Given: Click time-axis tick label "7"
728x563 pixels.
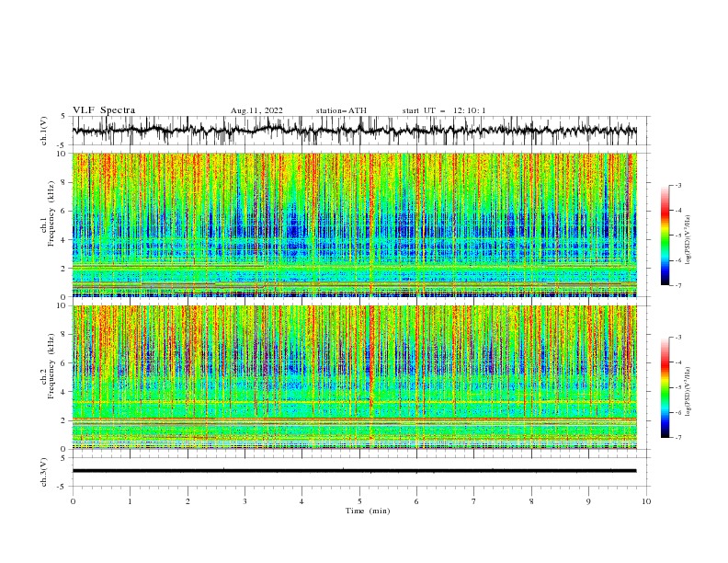Looking at the screenshot, I should pyautogui.click(x=474, y=501).
